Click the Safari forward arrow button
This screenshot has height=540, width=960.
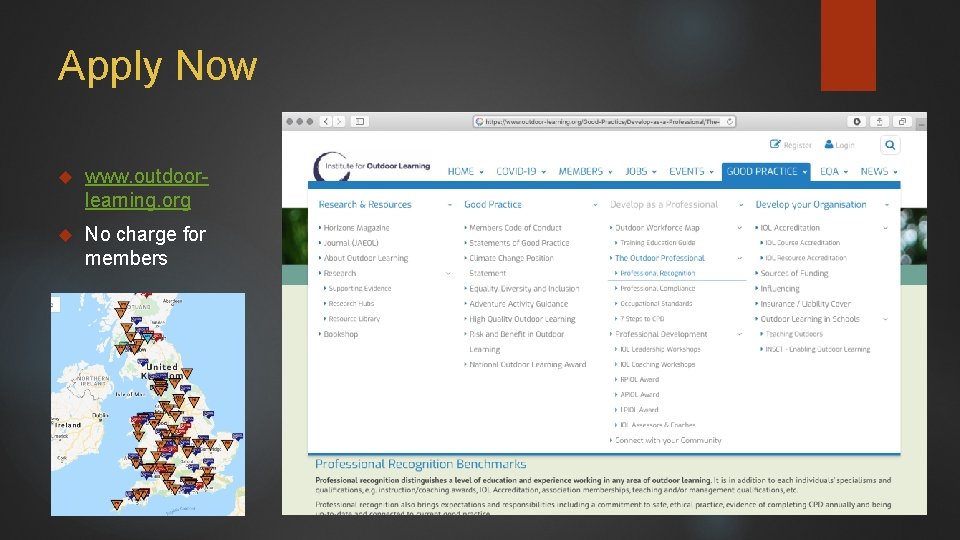(x=339, y=121)
